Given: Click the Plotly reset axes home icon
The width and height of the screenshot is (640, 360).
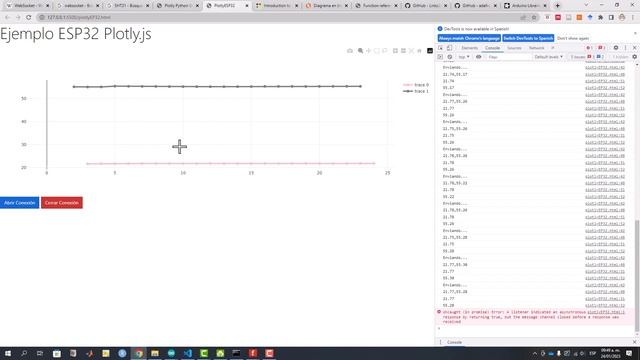Looking at the screenshot, I should tap(419, 51).
